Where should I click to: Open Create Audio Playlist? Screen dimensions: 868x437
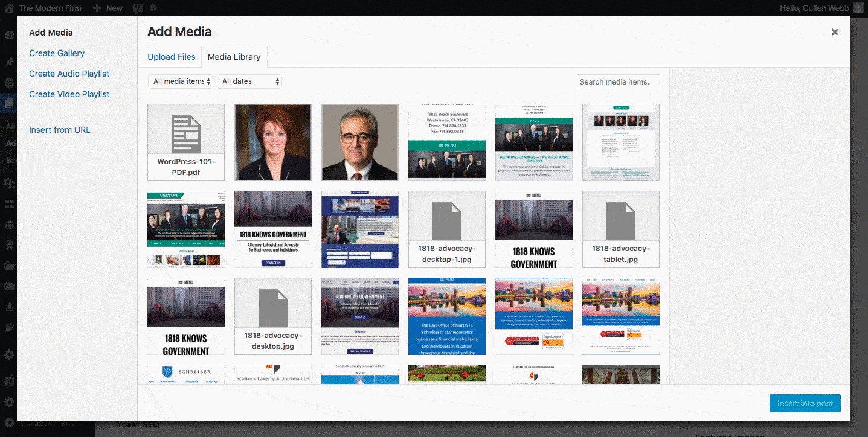pos(69,73)
